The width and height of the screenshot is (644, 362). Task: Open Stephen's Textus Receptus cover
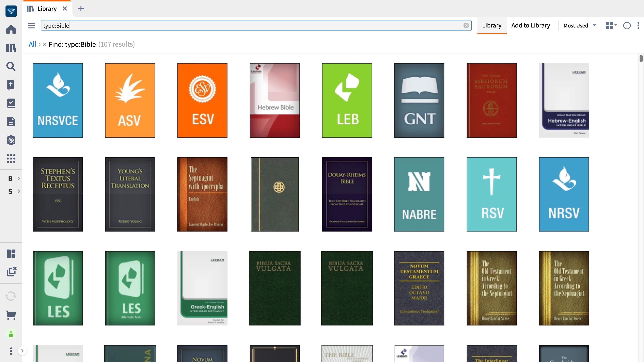[58, 194]
